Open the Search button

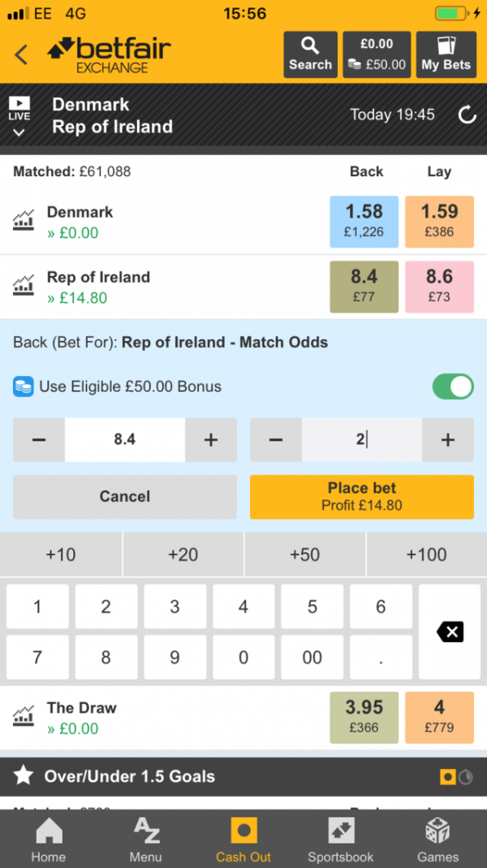point(310,54)
